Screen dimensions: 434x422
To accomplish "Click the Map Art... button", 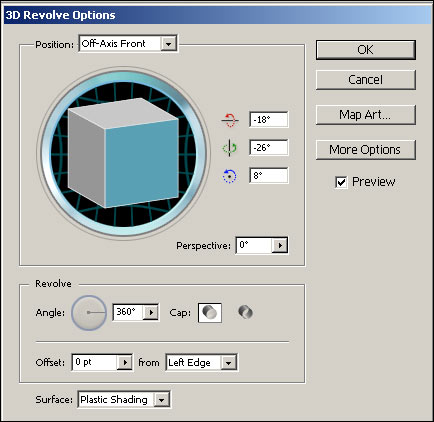I will coord(366,115).
